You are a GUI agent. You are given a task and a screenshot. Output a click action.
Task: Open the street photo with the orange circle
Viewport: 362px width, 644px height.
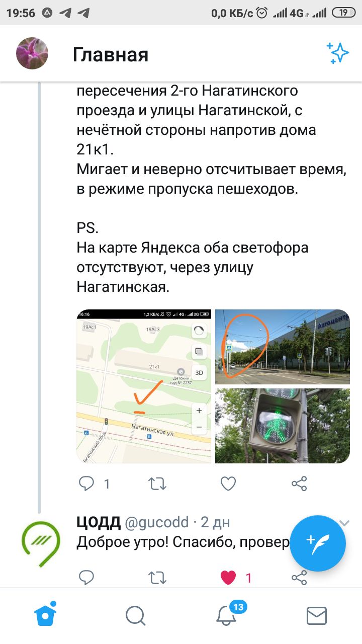click(283, 347)
